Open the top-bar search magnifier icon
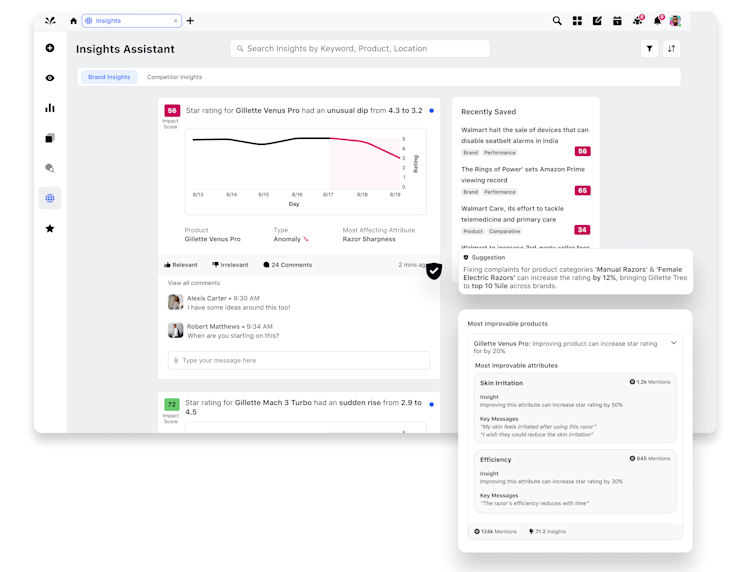This screenshot has width=750, height=572. coord(557,21)
